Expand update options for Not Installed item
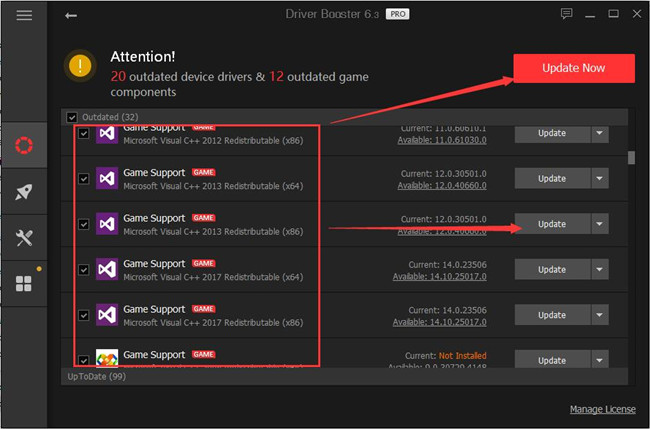Image resolution: width=650 pixels, height=429 pixels. pos(600,359)
